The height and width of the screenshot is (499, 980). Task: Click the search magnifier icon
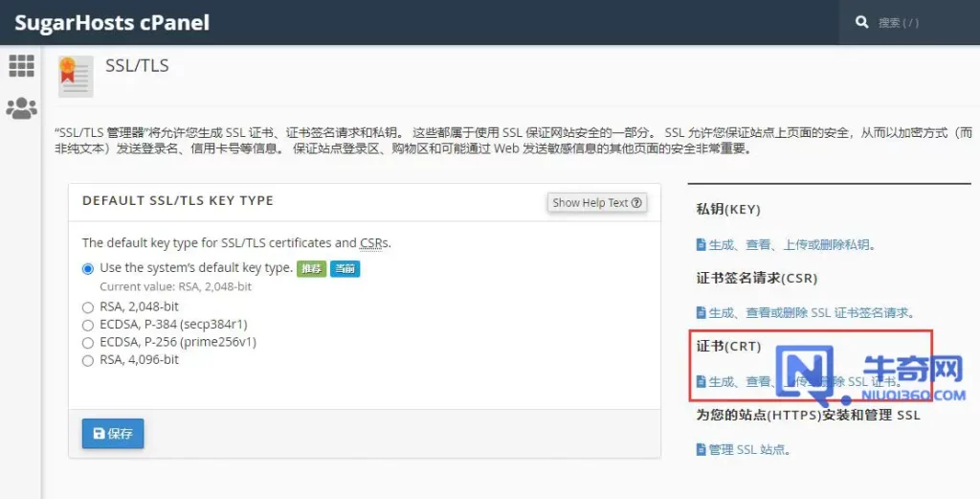tap(862, 22)
